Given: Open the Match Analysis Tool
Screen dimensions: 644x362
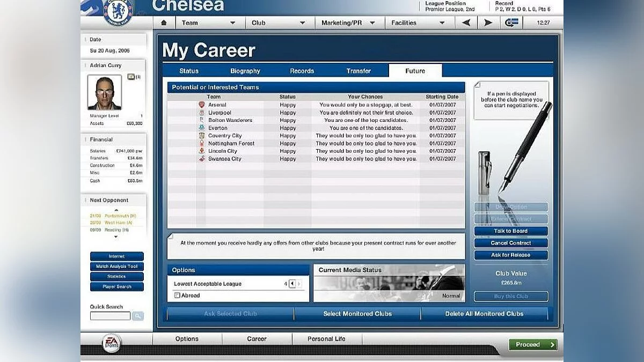Looking at the screenshot, I should (116, 267).
